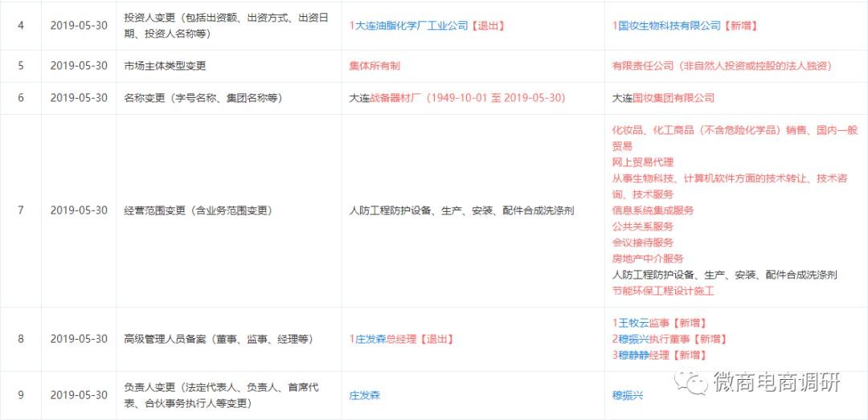Click 【退出】 tag after 大连油脂化学厂工业公司
Screen dimensions: 868x420
487,26
